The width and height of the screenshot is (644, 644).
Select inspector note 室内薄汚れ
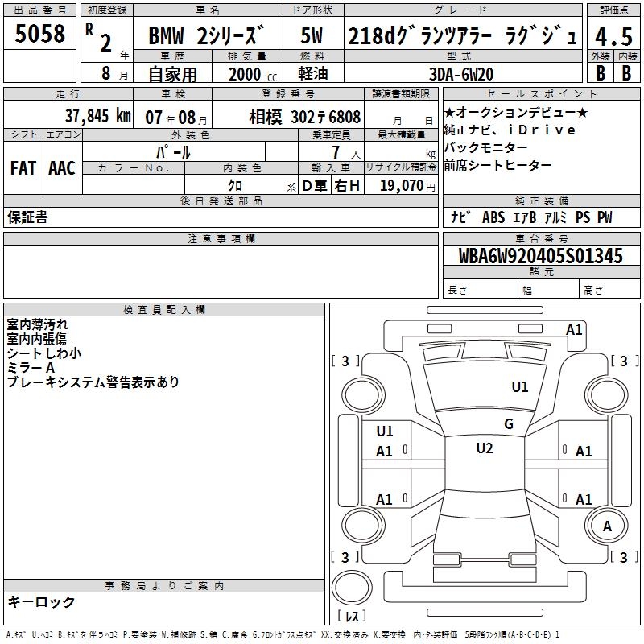point(37,324)
